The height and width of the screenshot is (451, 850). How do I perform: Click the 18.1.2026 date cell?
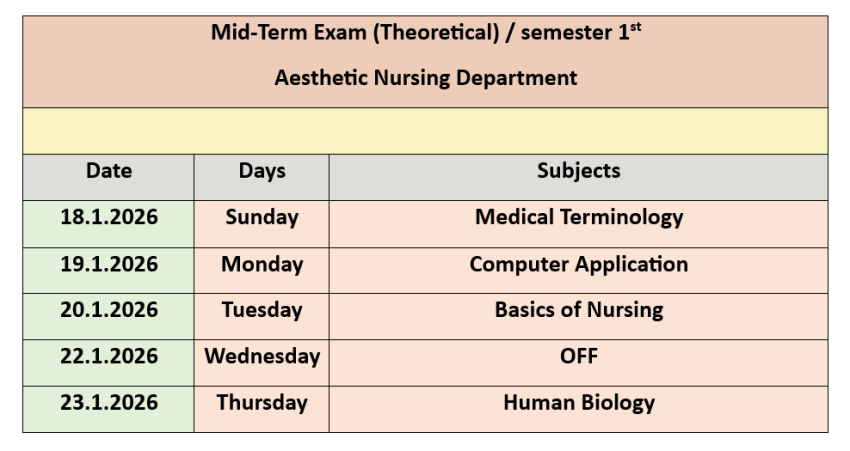pyautogui.click(x=109, y=217)
